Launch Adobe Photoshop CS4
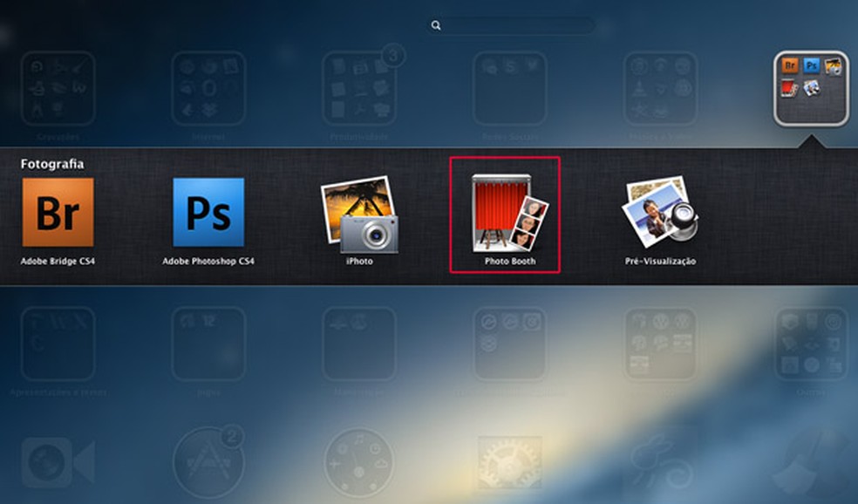The width and height of the screenshot is (858, 504). pos(208,213)
